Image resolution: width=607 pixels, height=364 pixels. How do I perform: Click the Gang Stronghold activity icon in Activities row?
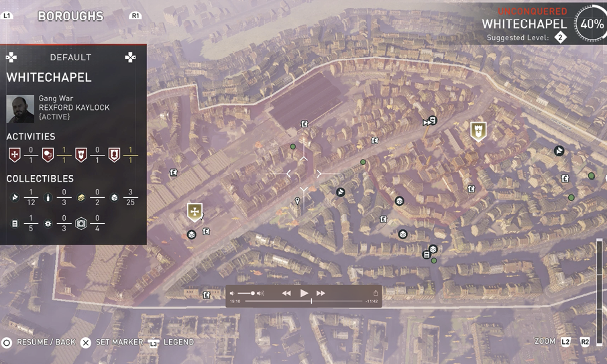(x=81, y=154)
